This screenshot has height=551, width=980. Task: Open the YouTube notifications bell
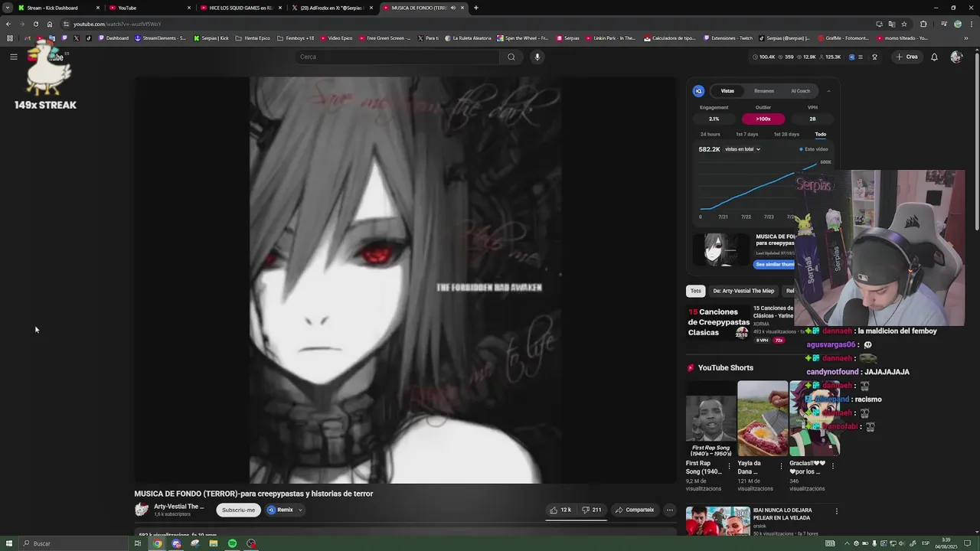(934, 57)
